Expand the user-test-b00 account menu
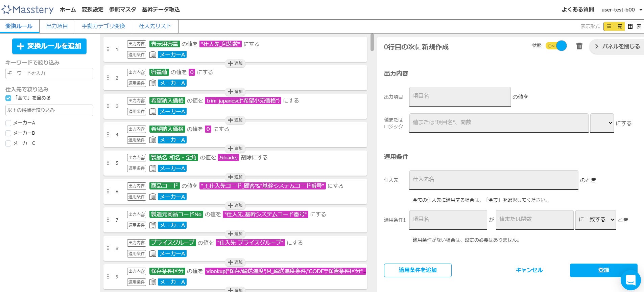 pyautogui.click(x=621, y=10)
